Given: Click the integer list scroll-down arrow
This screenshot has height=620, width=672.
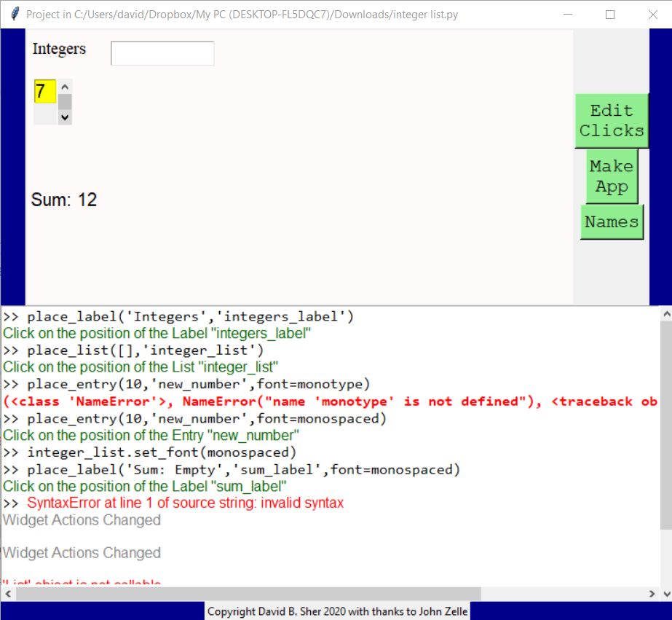Looking at the screenshot, I should (65, 117).
